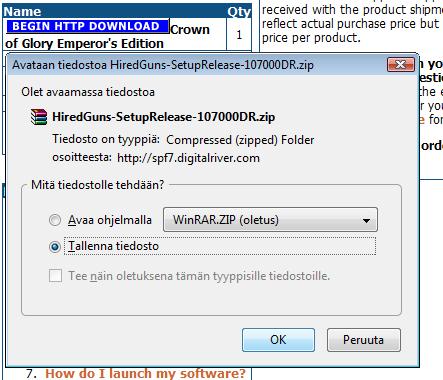Screen dimensions: 443x380
Task: Confirm with the OK button
Action: pos(278,340)
